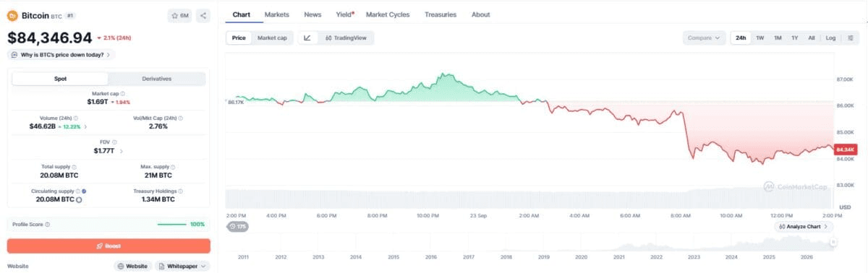Open the Market Cycles tab
The width and height of the screenshot is (868, 273).
(x=387, y=14)
